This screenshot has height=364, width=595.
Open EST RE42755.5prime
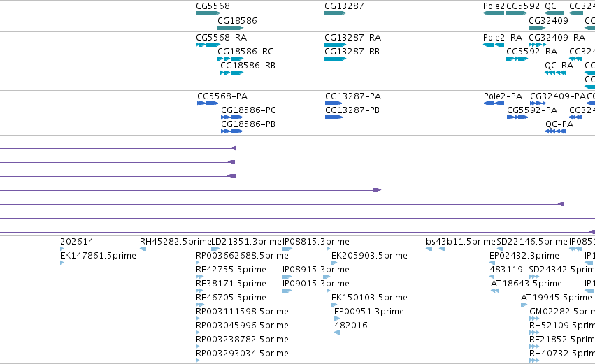click(231, 270)
